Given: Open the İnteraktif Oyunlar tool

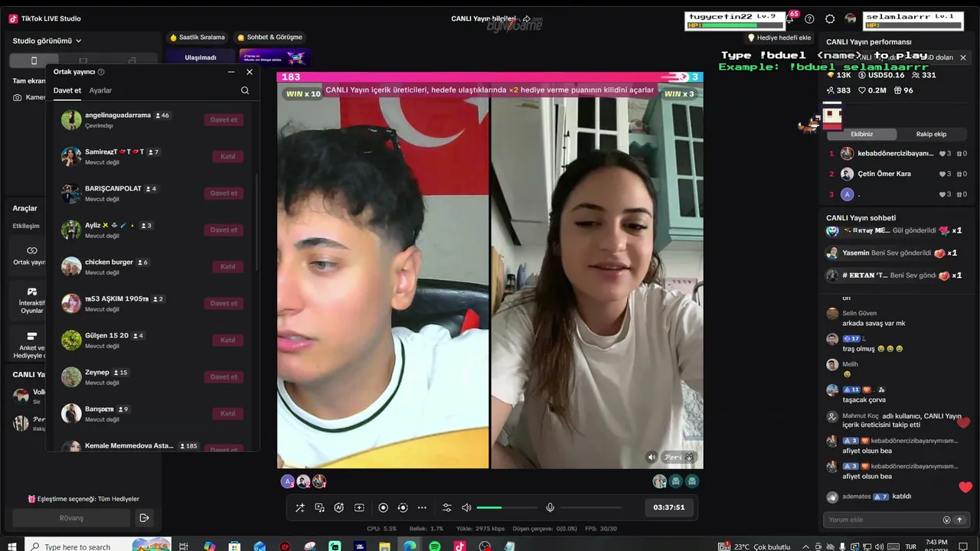Looking at the screenshot, I should click(31, 301).
